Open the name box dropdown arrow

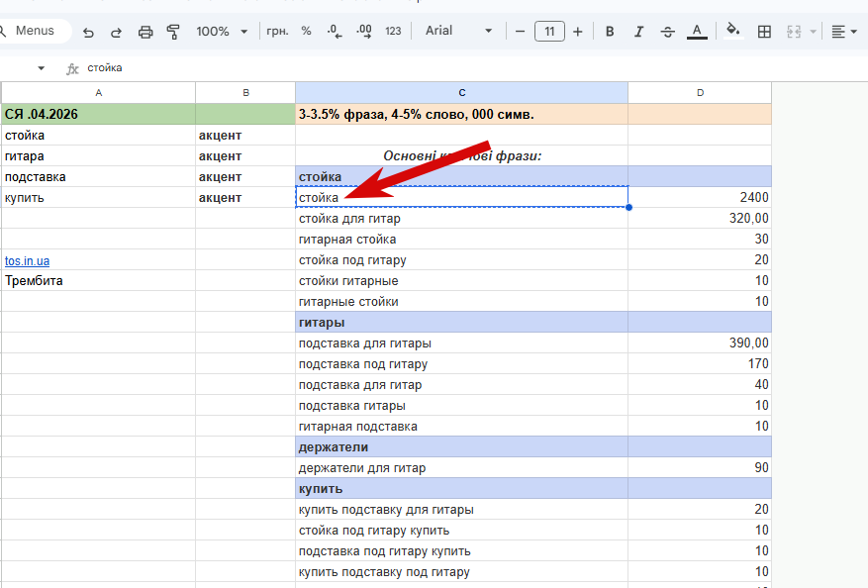(41, 68)
